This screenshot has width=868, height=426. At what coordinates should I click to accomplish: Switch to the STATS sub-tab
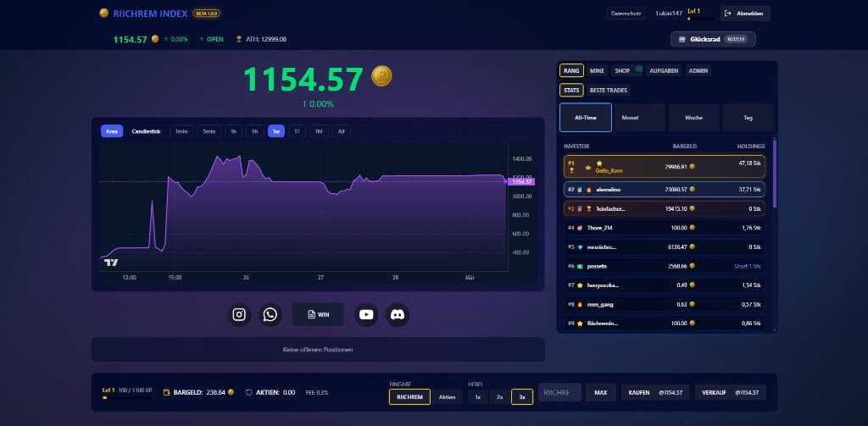tap(571, 90)
